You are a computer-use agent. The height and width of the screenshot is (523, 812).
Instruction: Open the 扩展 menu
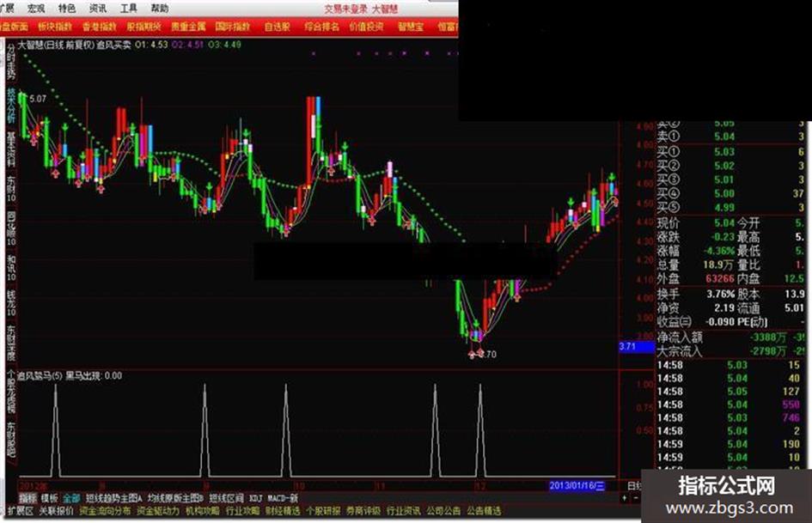pyautogui.click(x=7, y=9)
